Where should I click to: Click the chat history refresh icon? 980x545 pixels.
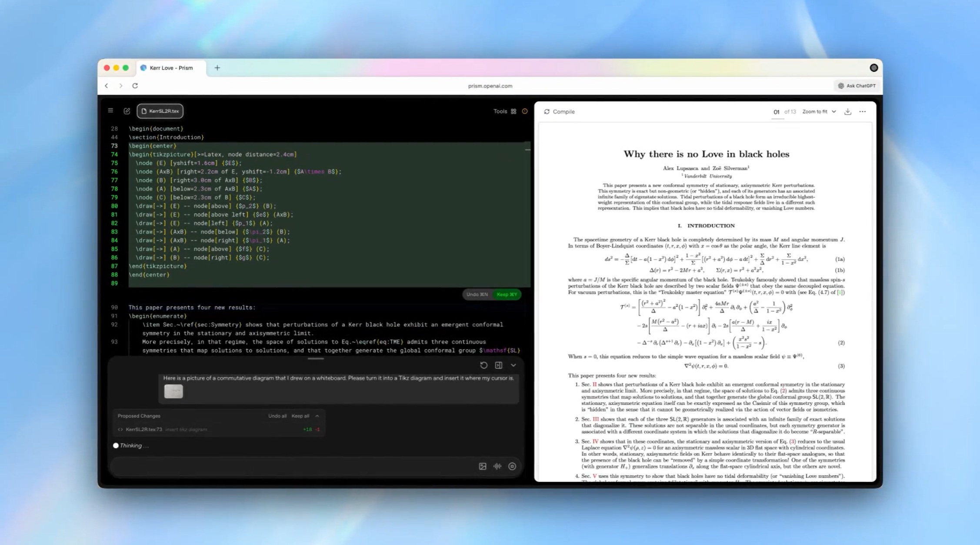pyautogui.click(x=483, y=365)
